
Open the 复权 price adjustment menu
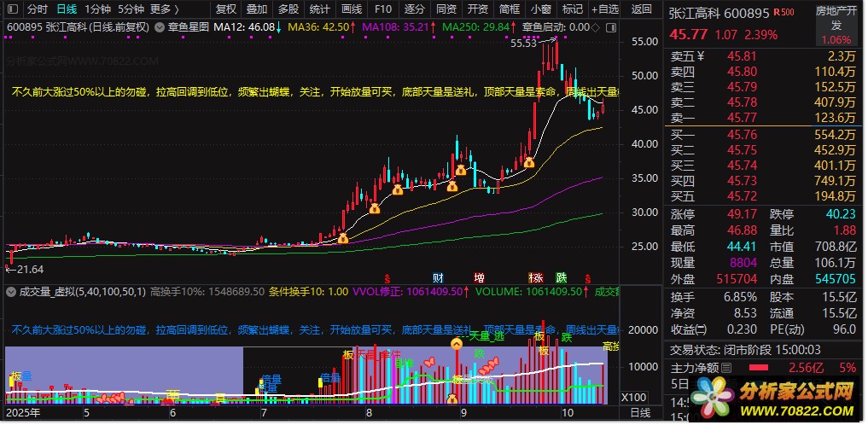226,9
